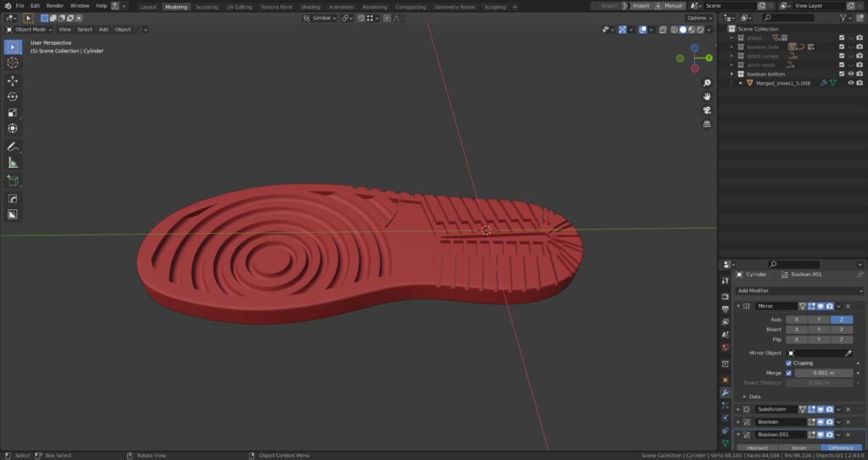Activate the Select Box tool
This screenshot has width=868, height=460.
click(x=13, y=47)
